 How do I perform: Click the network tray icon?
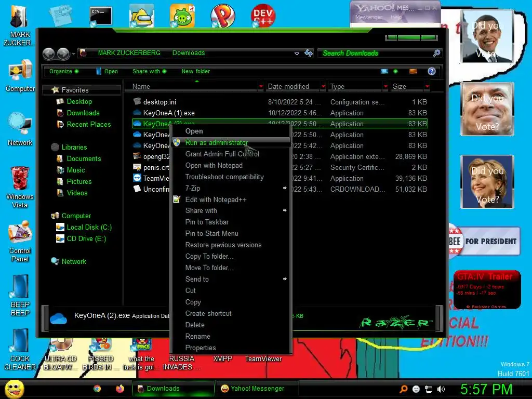point(429,389)
